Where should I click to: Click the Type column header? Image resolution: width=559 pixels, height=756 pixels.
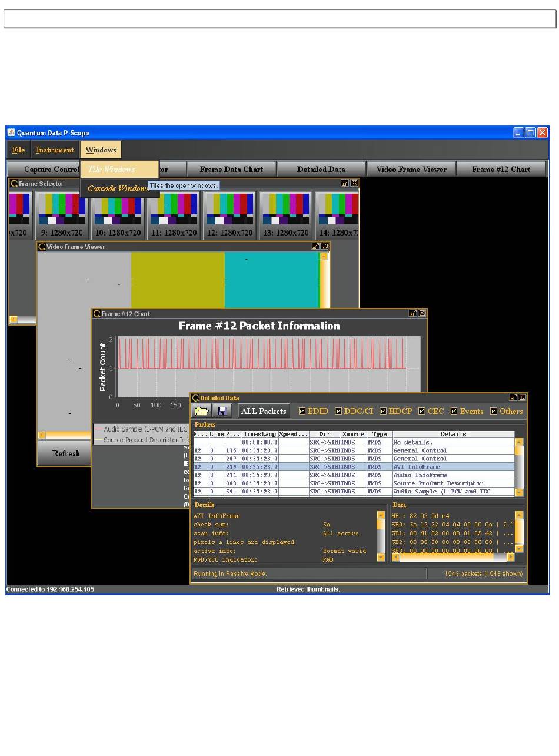point(380,434)
